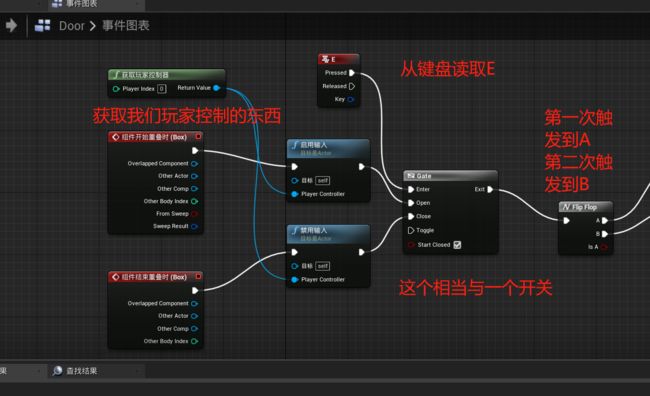This screenshot has width=650, height=396.
Task: Click the Close exec pin on Gate
Action: (x=411, y=216)
